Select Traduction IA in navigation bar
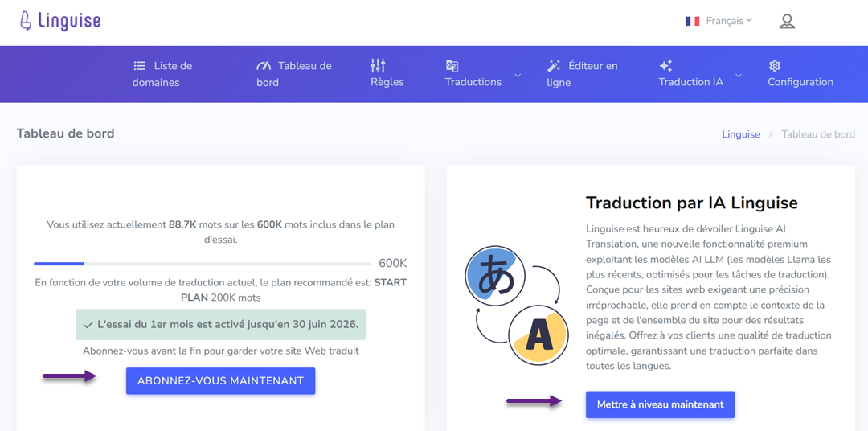The width and height of the screenshot is (868, 431). point(691,82)
